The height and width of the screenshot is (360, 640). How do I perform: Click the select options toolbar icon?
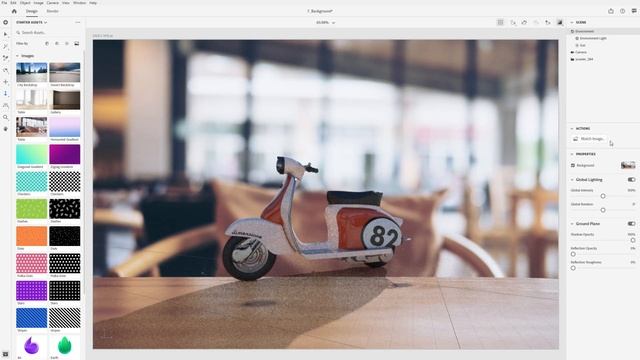click(513, 22)
